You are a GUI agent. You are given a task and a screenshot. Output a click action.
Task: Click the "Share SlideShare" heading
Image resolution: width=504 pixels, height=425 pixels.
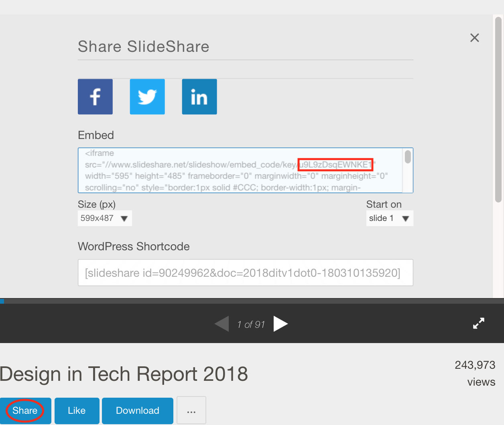click(x=144, y=47)
